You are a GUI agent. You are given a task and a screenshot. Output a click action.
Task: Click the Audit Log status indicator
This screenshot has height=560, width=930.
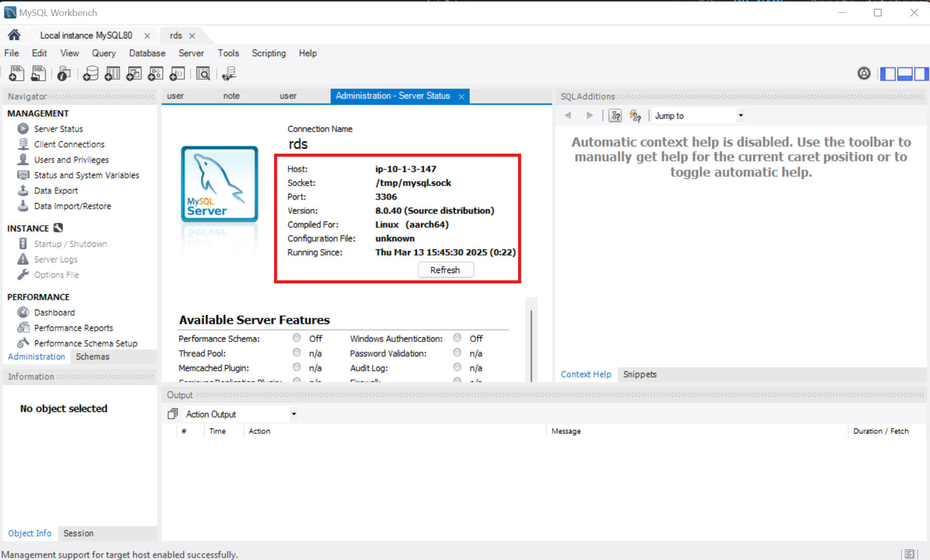(458, 367)
